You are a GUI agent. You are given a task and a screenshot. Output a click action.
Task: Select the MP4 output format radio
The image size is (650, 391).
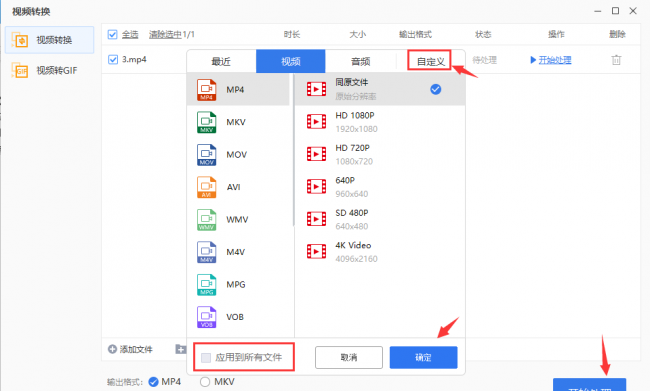[153, 382]
